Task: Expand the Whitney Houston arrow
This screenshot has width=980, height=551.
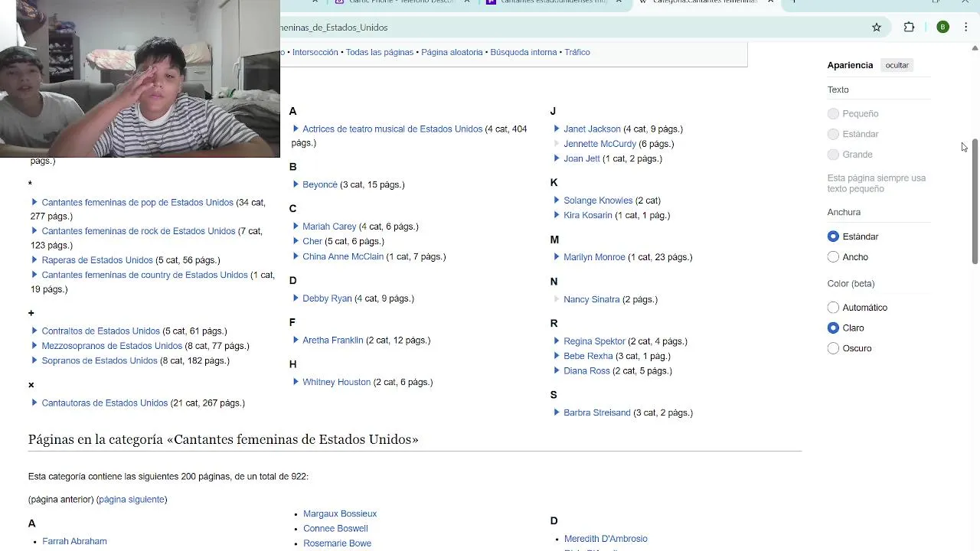Action: 296,382
